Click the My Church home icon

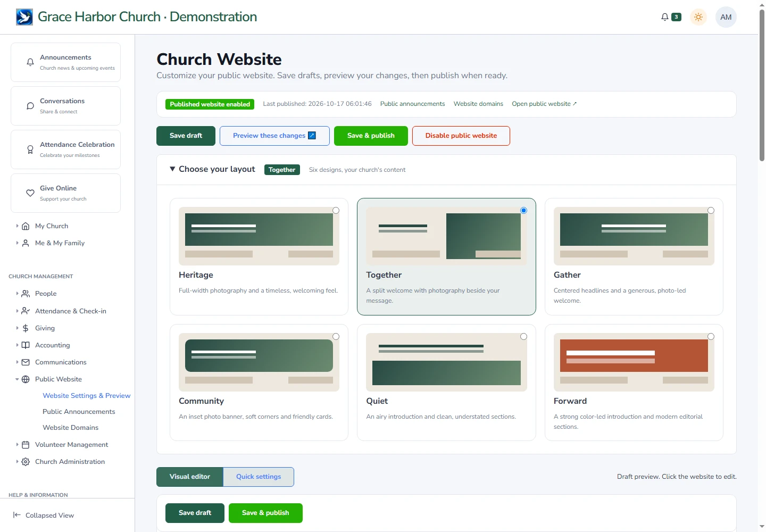click(x=26, y=226)
